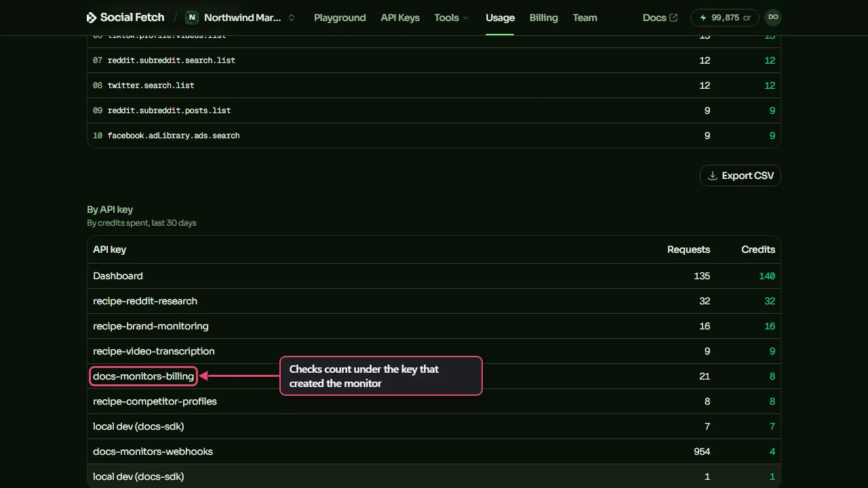This screenshot has height=488, width=868.
Task: Select the docs-monitors-webhooks key
Action: [434, 451]
